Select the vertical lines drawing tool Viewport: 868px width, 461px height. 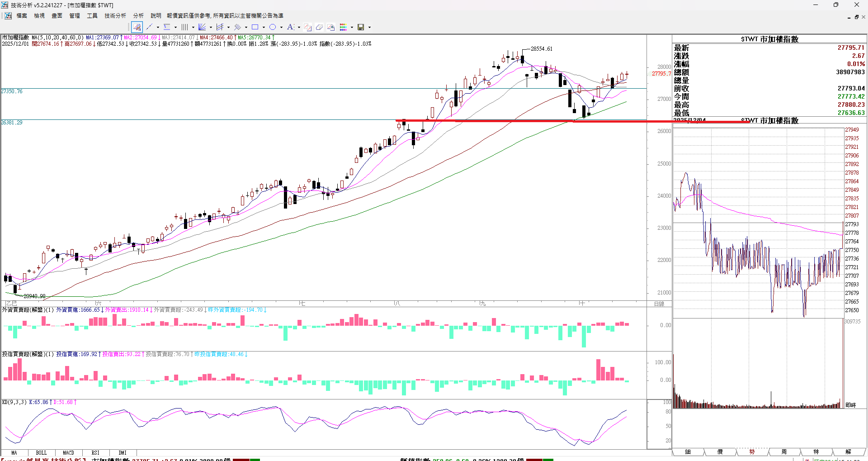pos(184,27)
